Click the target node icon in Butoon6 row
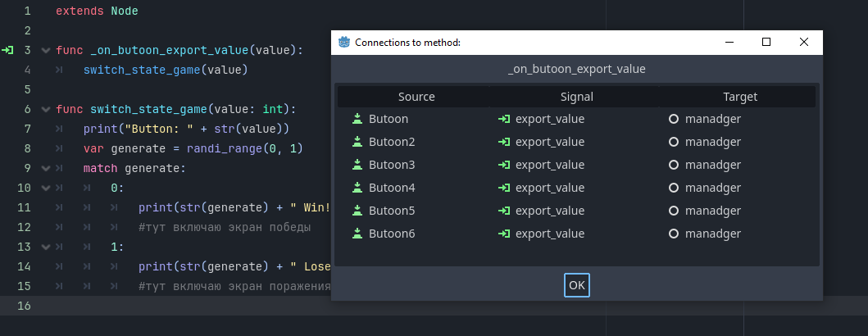Image resolution: width=868 pixels, height=336 pixels. point(674,234)
